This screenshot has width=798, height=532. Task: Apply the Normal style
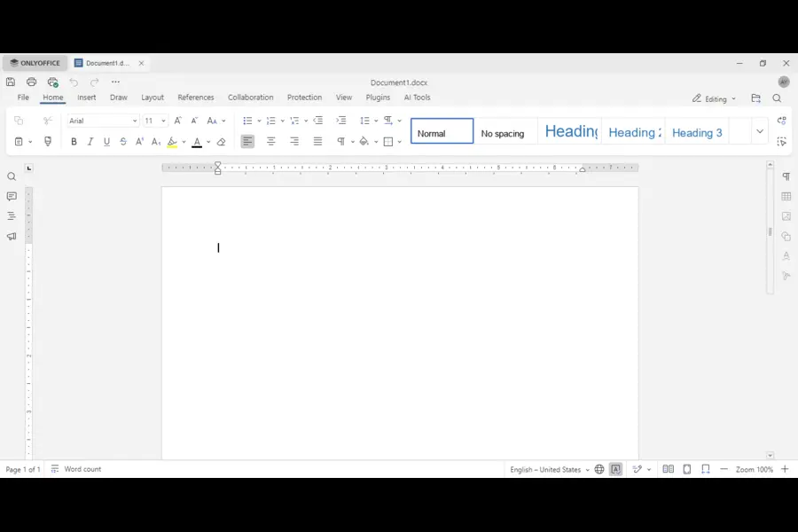tap(442, 131)
